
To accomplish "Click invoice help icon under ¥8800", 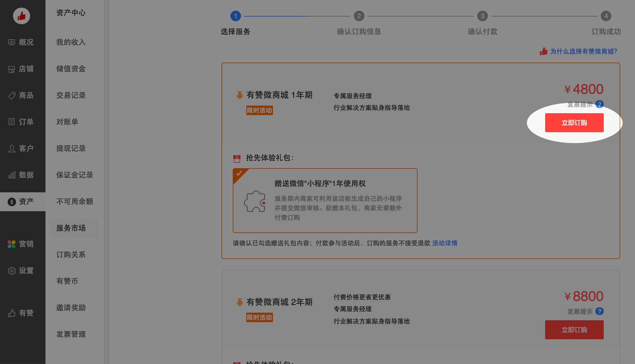I will [600, 311].
